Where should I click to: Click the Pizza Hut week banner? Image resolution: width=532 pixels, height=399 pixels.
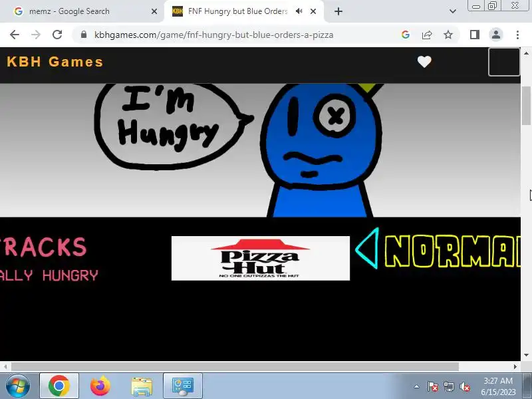pos(261,258)
